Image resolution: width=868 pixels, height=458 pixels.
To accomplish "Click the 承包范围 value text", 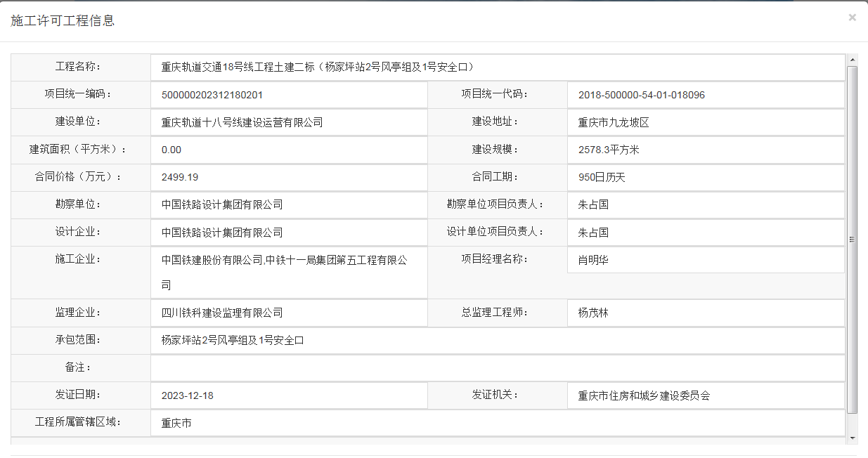I will pos(232,340).
